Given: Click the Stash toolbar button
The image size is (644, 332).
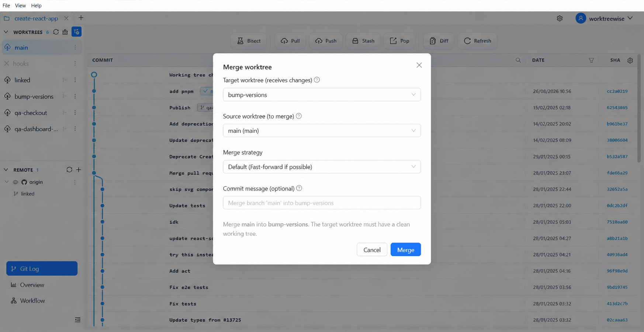Looking at the screenshot, I should (363, 41).
